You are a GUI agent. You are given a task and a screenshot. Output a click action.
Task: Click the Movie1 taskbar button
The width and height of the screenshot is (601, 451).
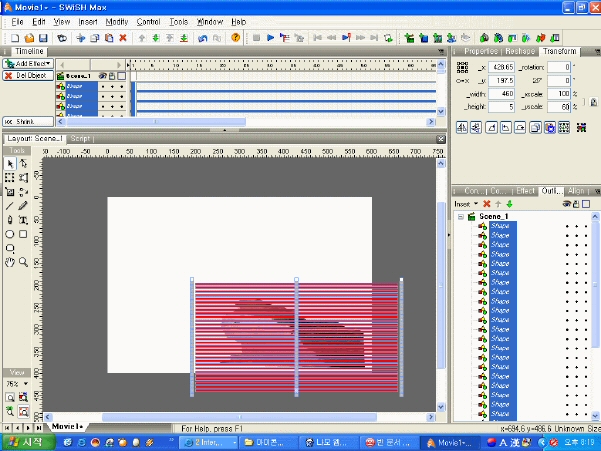[450, 443]
